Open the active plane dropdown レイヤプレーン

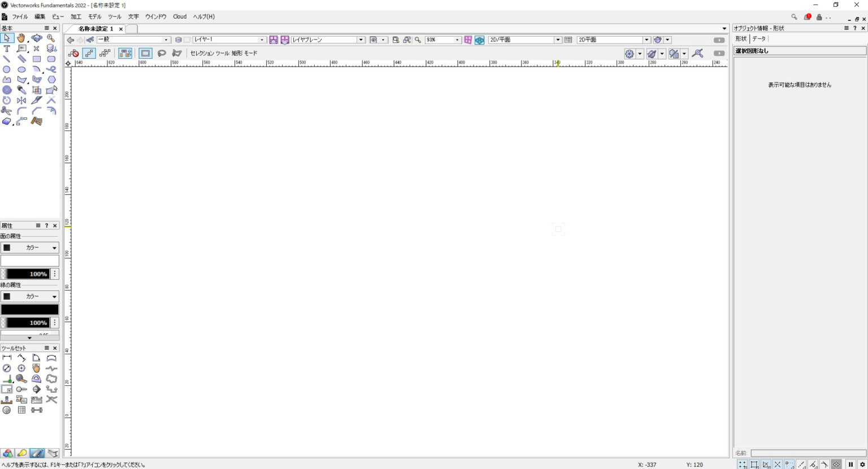(x=328, y=40)
